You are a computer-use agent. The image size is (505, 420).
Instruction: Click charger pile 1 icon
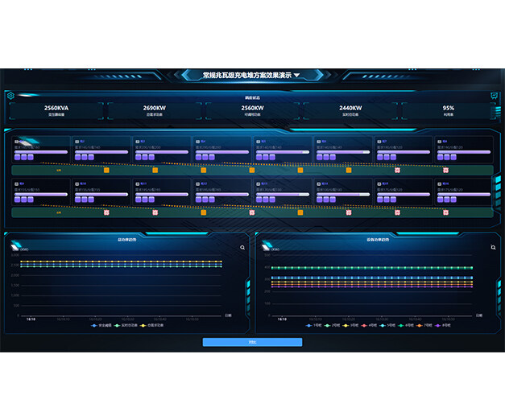[16, 142]
